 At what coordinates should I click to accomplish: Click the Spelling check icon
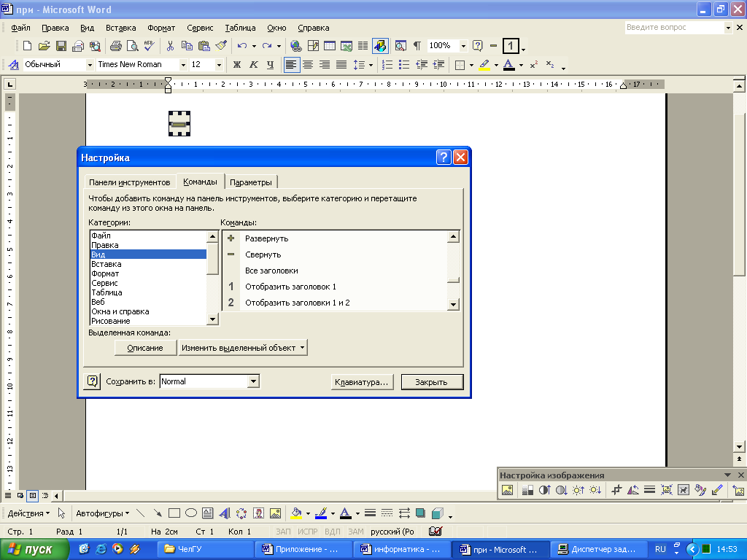tap(149, 46)
